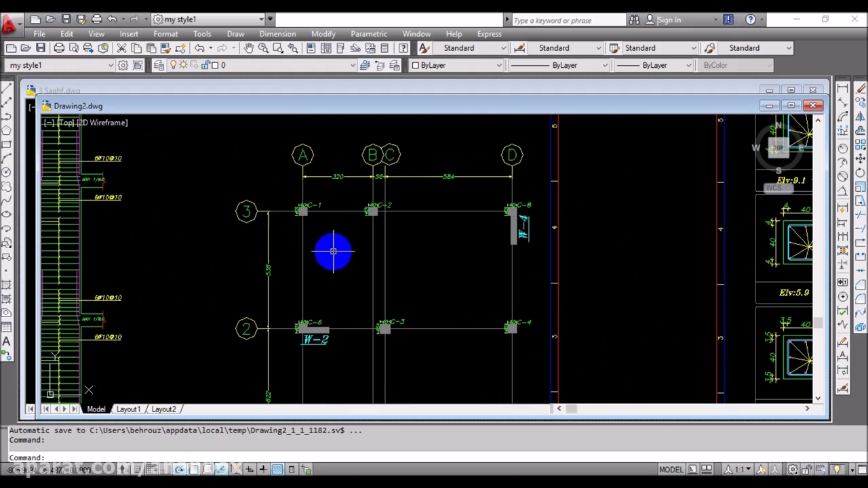Open Parametric menu
This screenshot has width=868, height=488.
click(369, 34)
